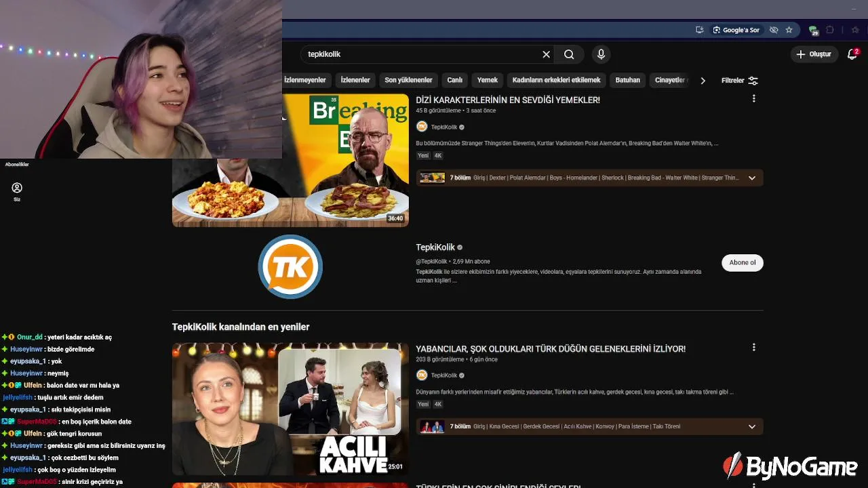Viewport: 868px width, 488px height.
Task: Expand chapters of the Dizi Karakterlerinin video
Action: [751, 178]
